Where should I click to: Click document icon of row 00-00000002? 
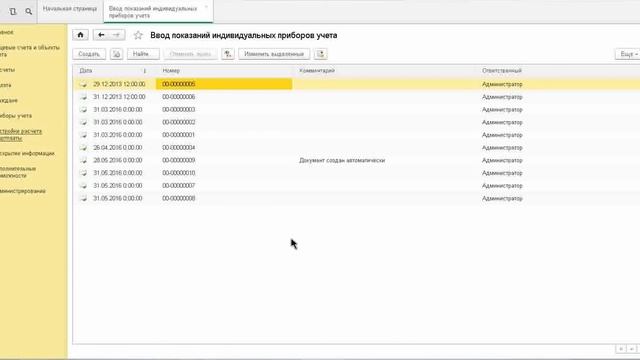[x=83, y=122]
